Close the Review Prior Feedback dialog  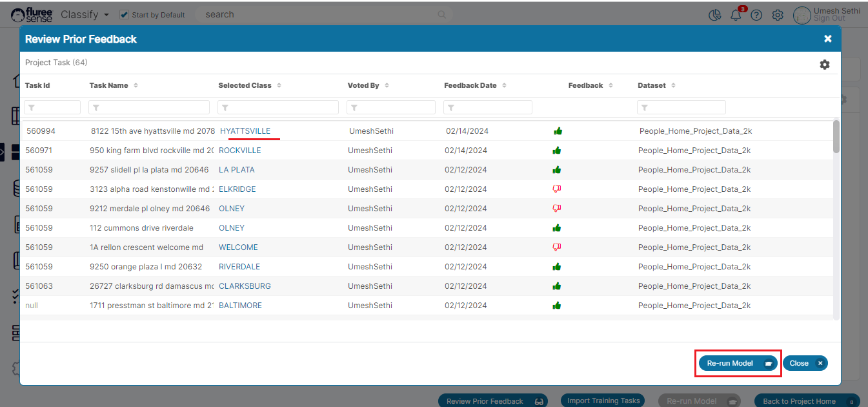pos(828,39)
